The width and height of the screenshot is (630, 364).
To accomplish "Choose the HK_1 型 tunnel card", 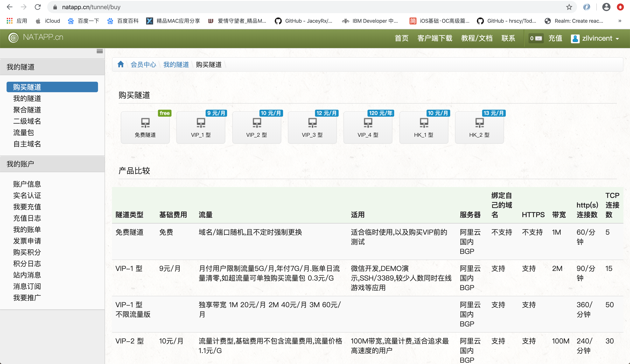I will 424,127.
